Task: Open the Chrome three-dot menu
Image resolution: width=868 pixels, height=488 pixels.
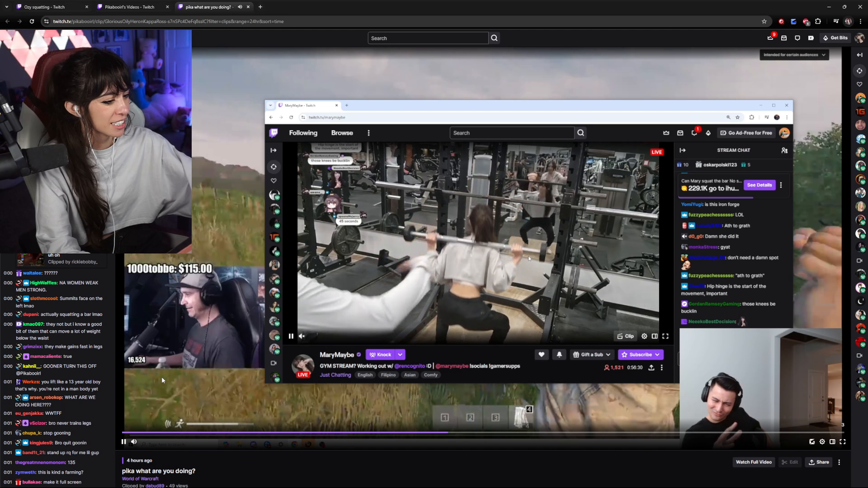Action: click(x=860, y=21)
